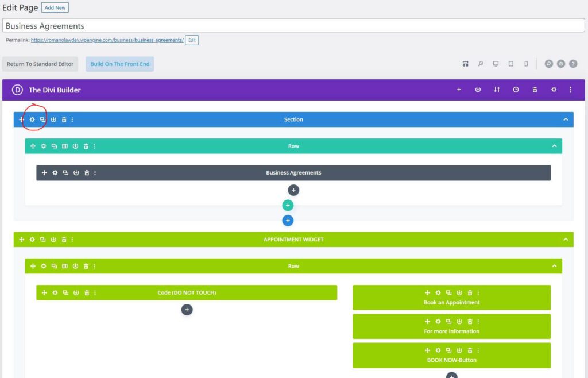Add module below Code (DO NOT TOUCH)
Image resolution: width=588 pixels, height=378 pixels.
[x=187, y=310]
